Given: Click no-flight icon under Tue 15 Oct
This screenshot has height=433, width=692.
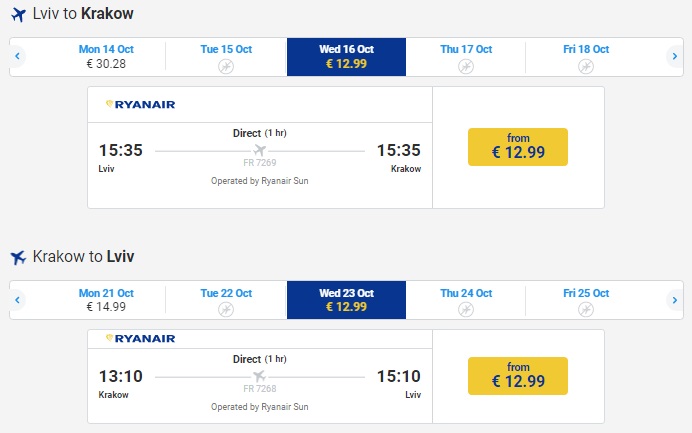Looking at the screenshot, I should (x=226, y=66).
